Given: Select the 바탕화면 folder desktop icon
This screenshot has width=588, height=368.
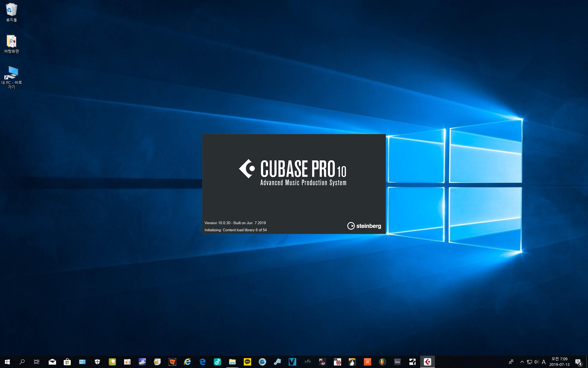Looking at the screenshot, I should coord(12,44).
